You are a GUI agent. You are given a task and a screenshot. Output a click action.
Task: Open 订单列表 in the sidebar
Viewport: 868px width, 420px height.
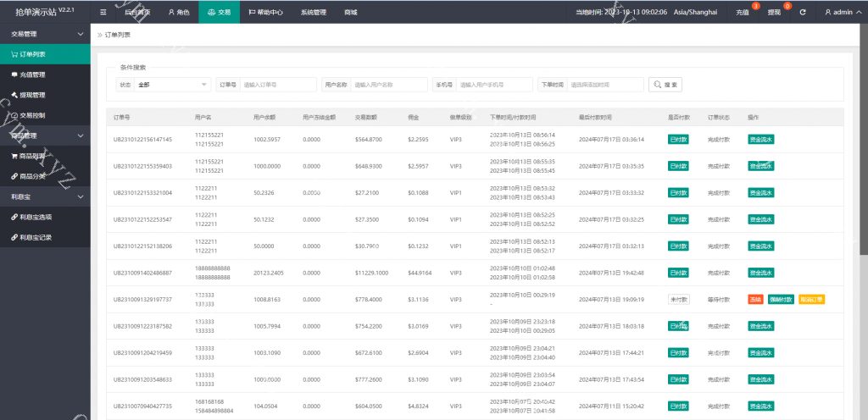click(x=45, y=54)
